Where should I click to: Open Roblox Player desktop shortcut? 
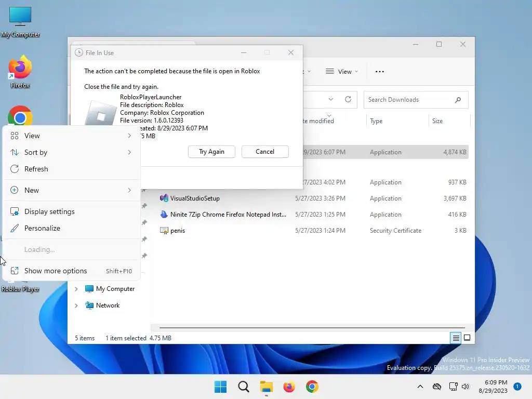(20, 288)
